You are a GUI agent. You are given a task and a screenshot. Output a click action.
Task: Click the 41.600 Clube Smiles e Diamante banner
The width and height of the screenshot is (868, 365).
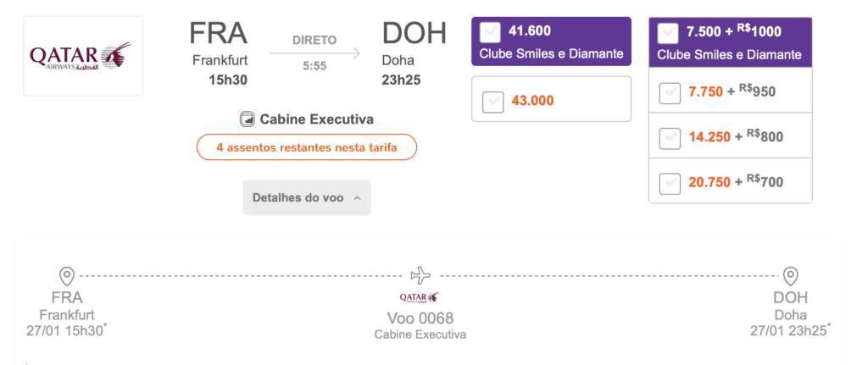551,41
